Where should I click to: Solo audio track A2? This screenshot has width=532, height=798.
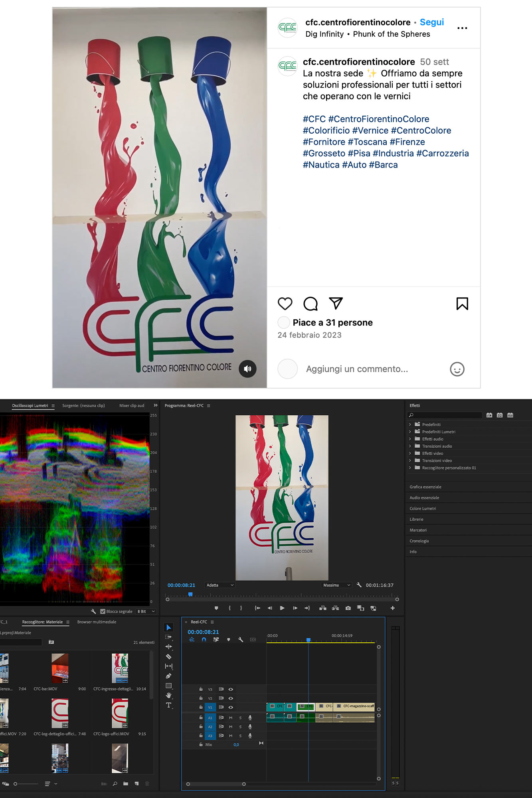pos(240,727)
